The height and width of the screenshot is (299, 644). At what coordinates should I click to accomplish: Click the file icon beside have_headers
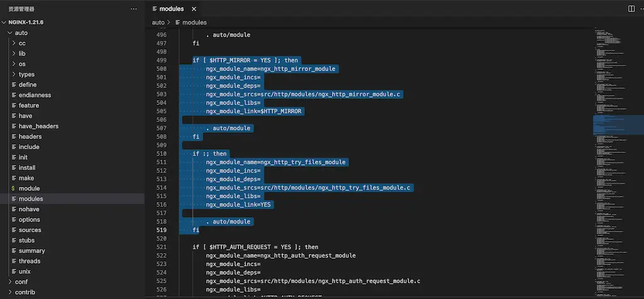[13, 126]
